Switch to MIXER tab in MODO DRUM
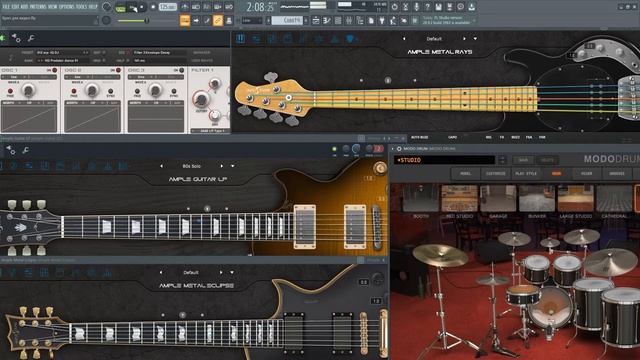640x360 pixels. 587,173
